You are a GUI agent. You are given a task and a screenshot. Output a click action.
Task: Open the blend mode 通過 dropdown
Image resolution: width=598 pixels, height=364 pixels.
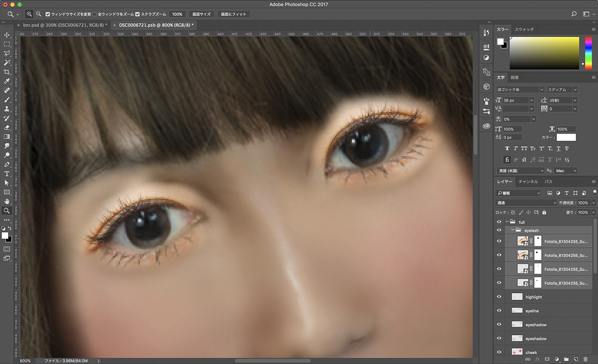click(x=526, y=203)
